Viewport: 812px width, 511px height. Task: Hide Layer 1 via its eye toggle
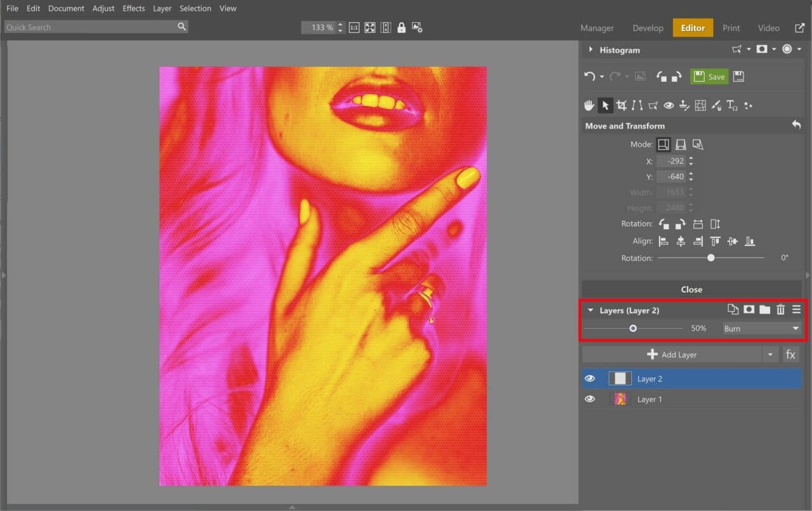590,399
